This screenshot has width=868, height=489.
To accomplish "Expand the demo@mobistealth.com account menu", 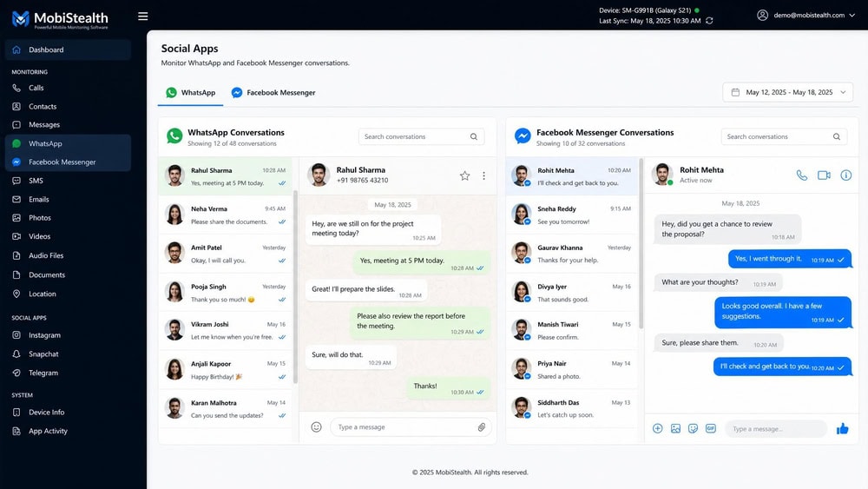I will pos(806,16).
